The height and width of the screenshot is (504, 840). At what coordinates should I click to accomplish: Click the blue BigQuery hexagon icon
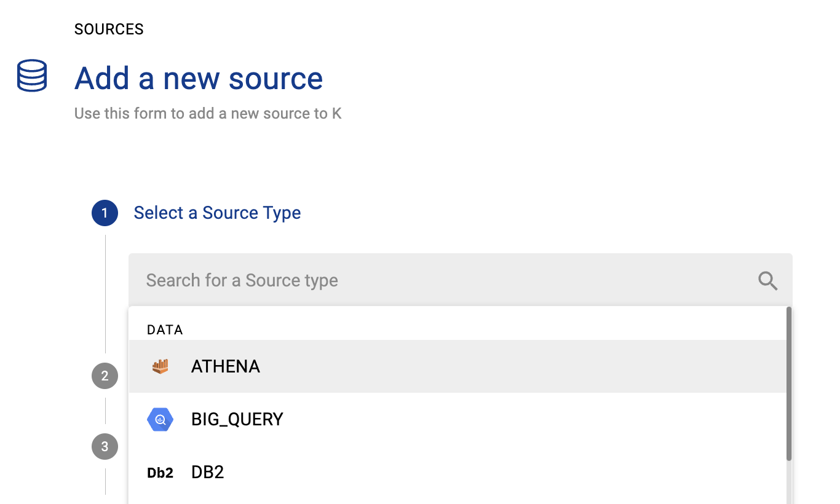coord(160,420)
